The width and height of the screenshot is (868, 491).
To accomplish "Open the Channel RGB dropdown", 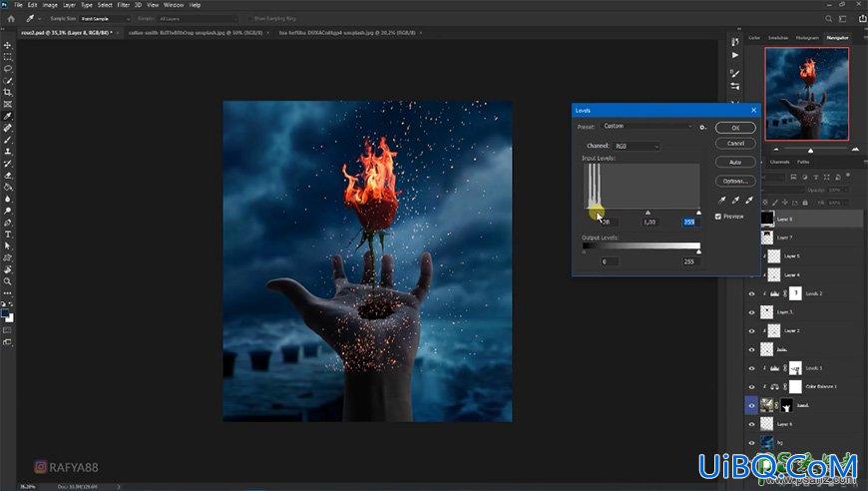I will (637, 146).
